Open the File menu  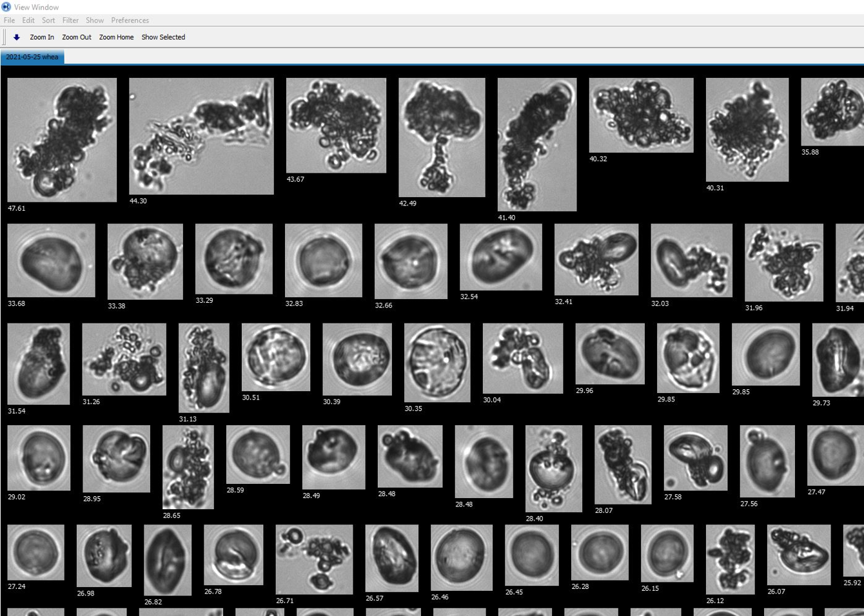pos(9,21)
